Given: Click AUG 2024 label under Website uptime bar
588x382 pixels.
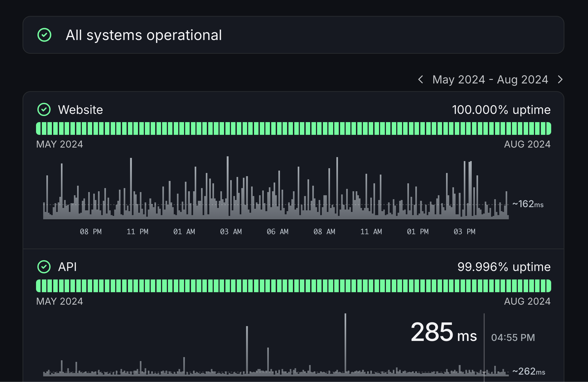Looking at the screenshot, I should click(527, 144).
